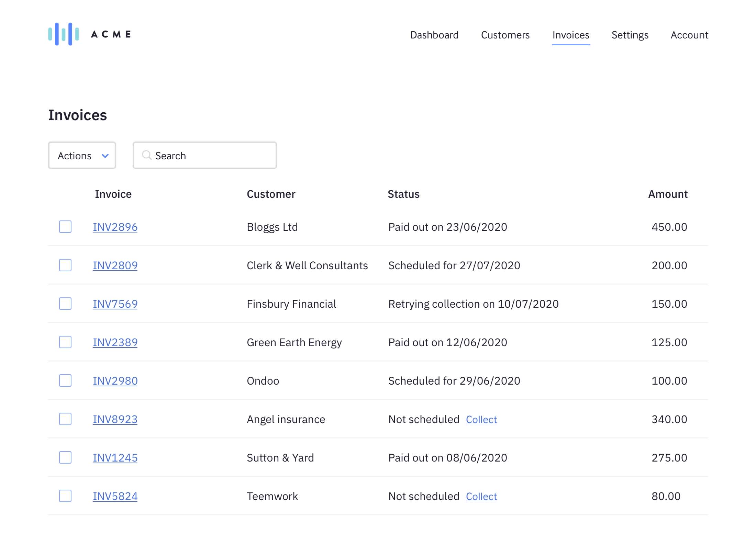Open invoice link INV2980
The image size is (756, 557).
(115, 381)
